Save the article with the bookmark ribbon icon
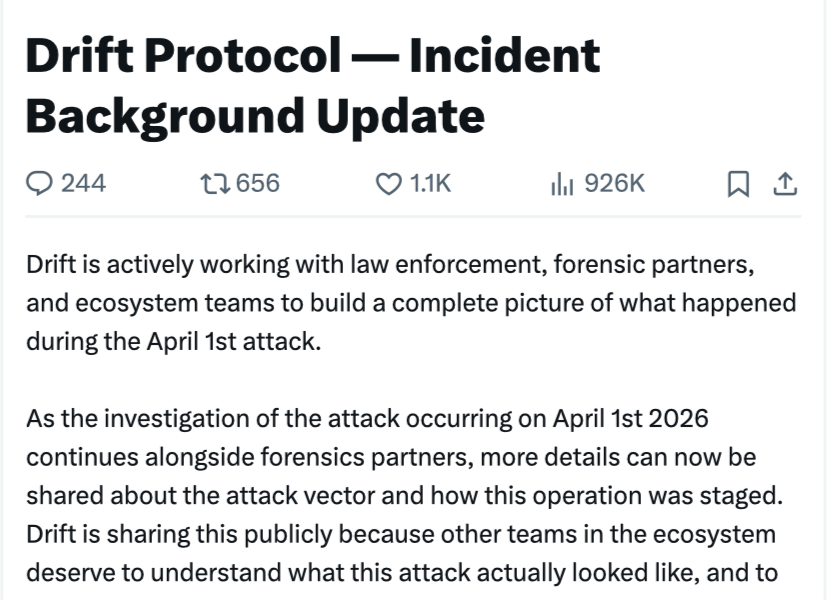839x600 pixels. (737, 182)
